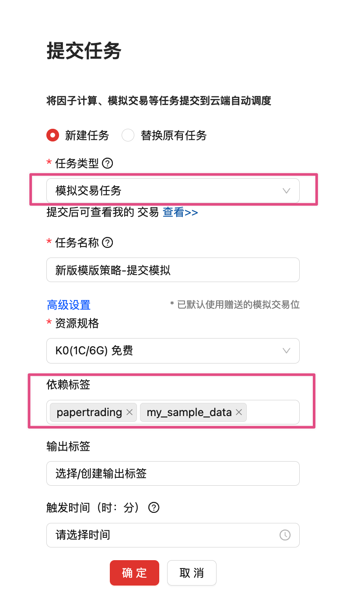
Task: Select the 新建任务 radio button
Action: 52,135
